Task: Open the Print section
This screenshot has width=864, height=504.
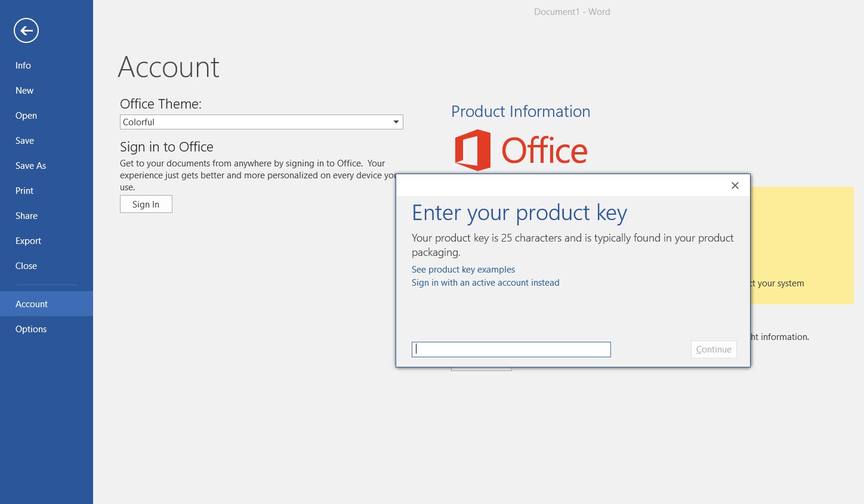Action: pyautogui.click(x=24, y=190)
